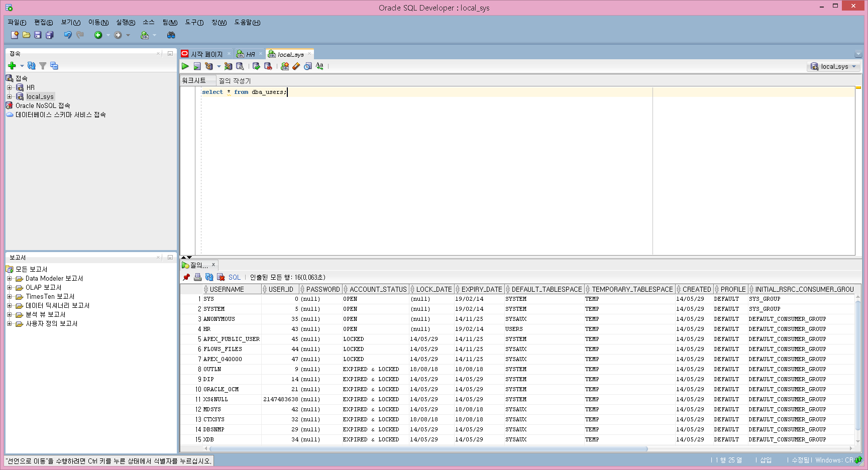Click the SQL History clock icon

pos(308,66)
